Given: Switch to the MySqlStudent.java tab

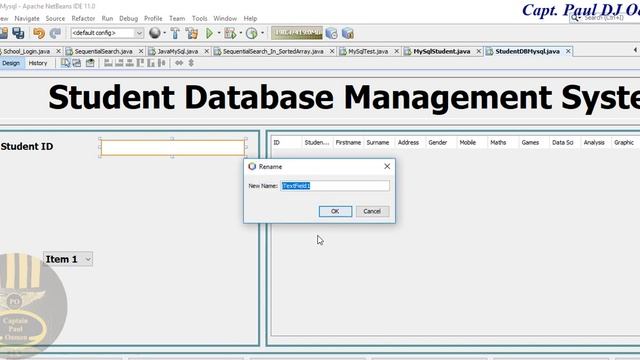Looking at the screenshot, I should pos(442,51).
